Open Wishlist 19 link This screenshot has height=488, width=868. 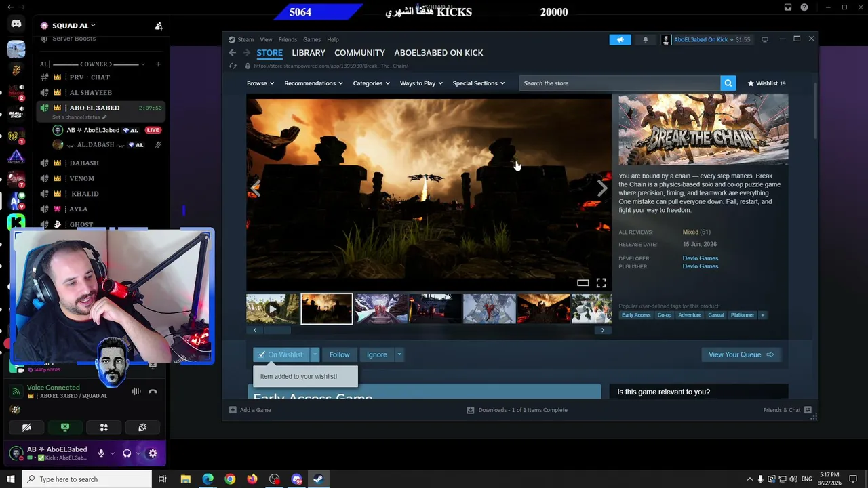[766, 83]
